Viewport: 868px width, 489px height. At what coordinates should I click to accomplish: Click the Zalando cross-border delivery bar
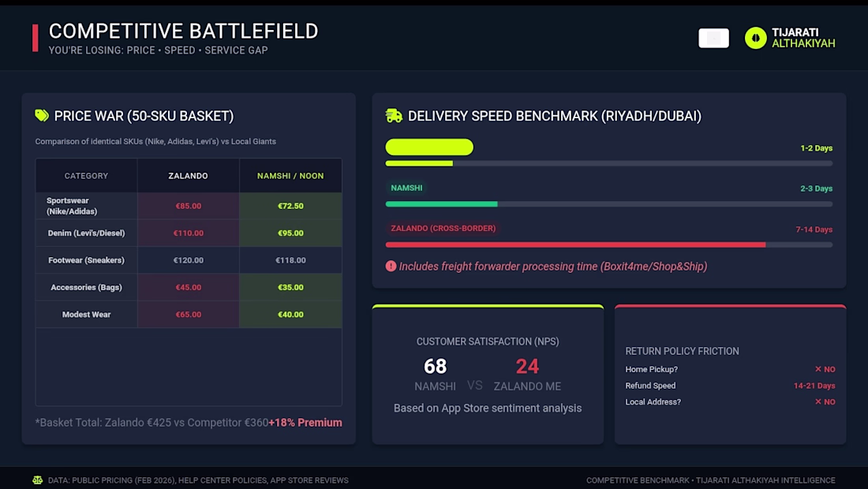coord(608,245)
